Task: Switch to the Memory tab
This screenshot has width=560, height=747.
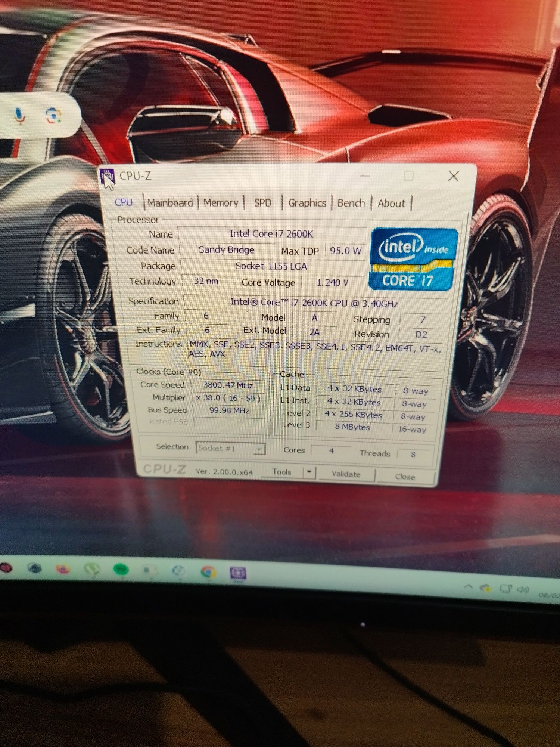Action: pyautogui.click(x=221, y=203)
